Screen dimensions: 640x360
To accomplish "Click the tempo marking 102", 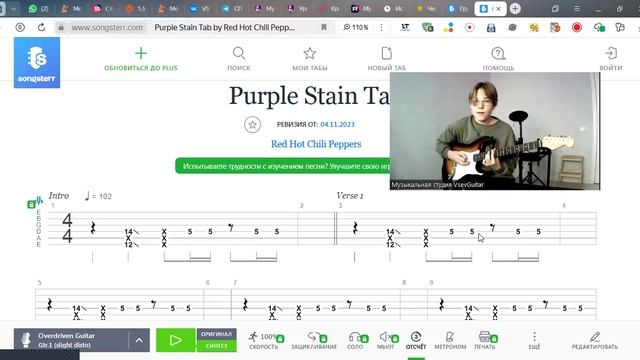I will (x=99, y=196).
